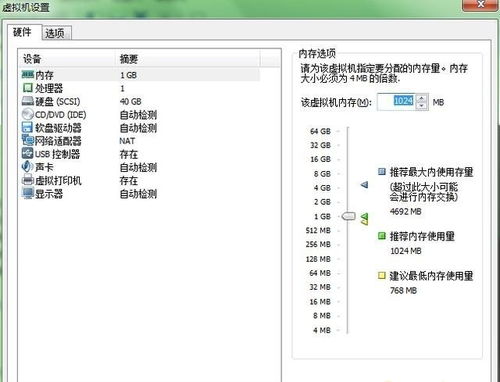This screenshot has width=500, height=382.
Task: Select the 显示器 display icon
Action: click(28, 193)
